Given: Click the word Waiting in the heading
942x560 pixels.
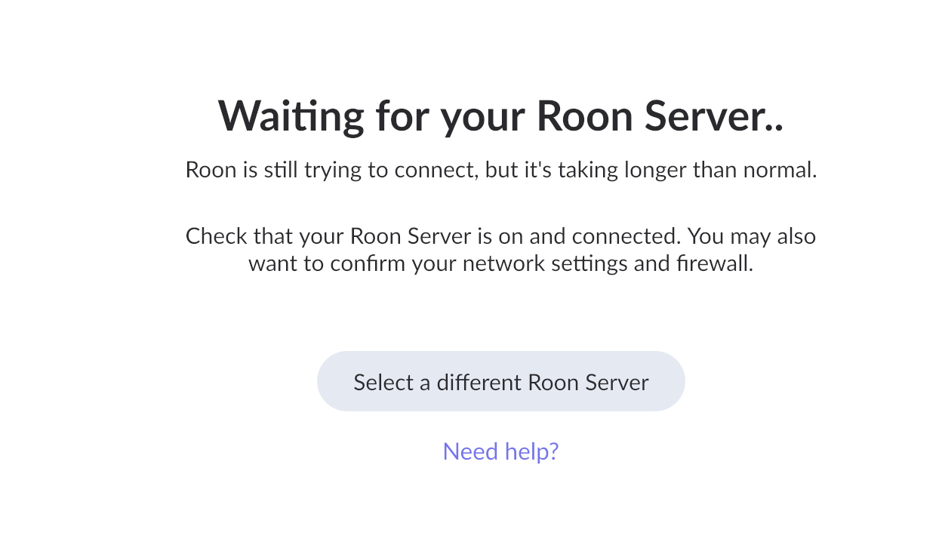Looking at the screenshot, I should pos(291,117).
